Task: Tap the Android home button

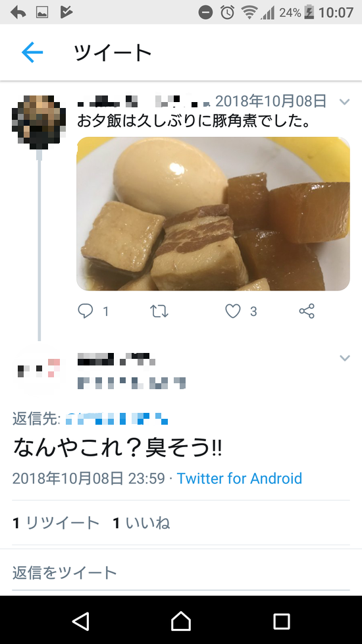Action: tap(181, 620)
